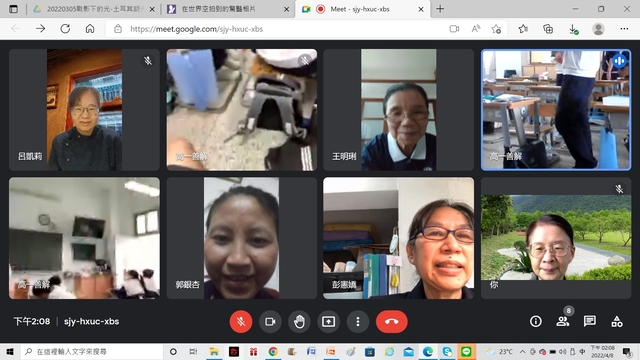Open the participants list panel
Viewport: 640px width, 360px height.
[562, 322]
